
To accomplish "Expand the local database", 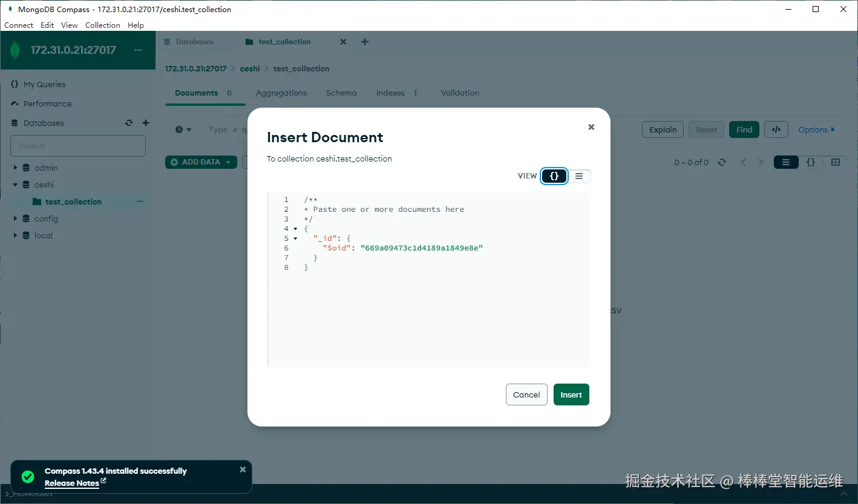I will [16, 235].
